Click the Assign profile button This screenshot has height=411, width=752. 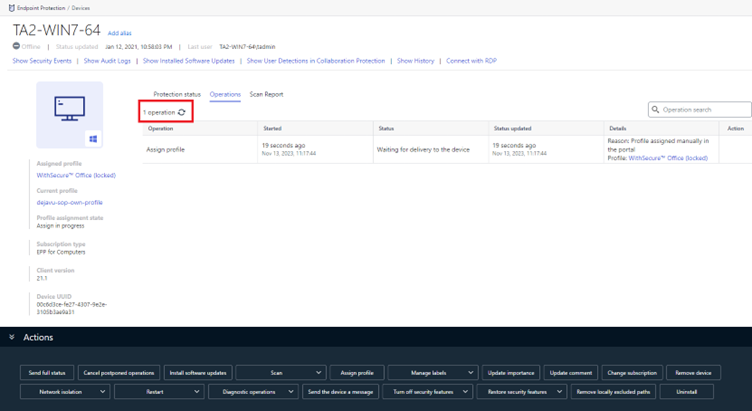[x=357, y=373]
